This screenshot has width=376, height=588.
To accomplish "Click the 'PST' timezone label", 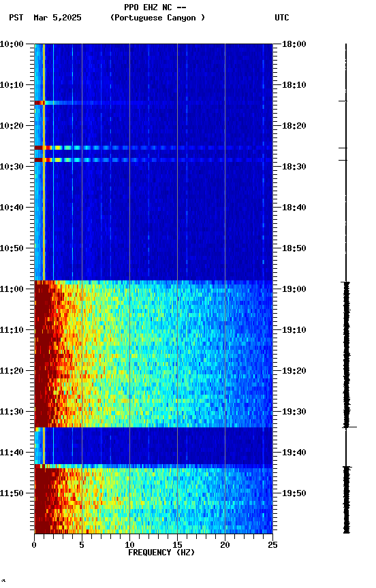I will 16,18.
